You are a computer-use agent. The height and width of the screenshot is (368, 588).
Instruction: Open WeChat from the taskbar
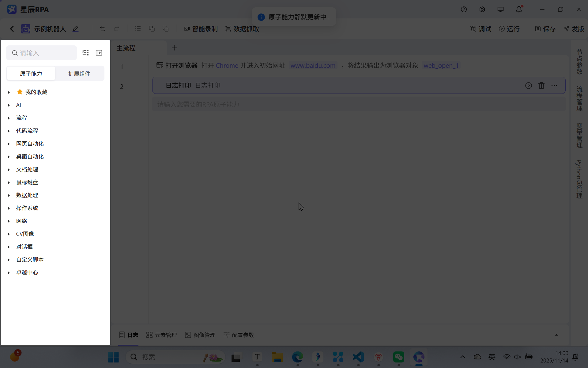coord(398,357)
